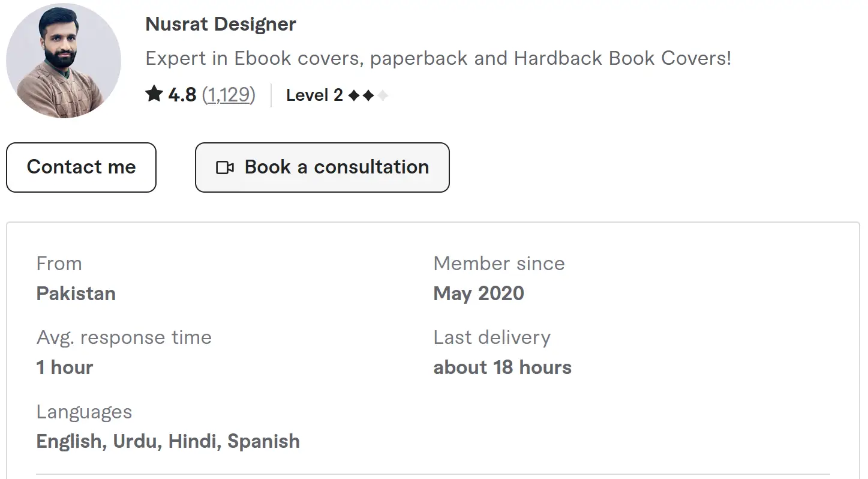This screenshot has width=868, height=479.
Task: Click the Last delivery label
Action: click(492, 337)
